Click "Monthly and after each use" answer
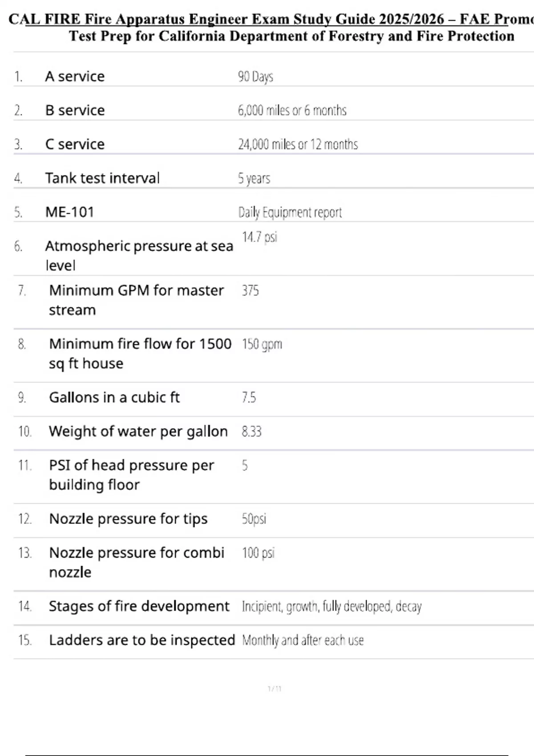Image resolution: width=534 pixels, height=756 pixels. tap(303, 640)
